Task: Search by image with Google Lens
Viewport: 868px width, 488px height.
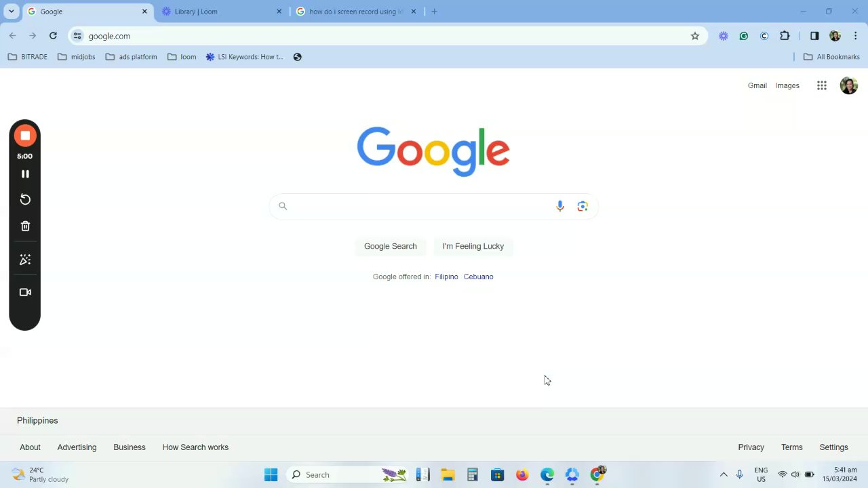Action: click(583, 206)
